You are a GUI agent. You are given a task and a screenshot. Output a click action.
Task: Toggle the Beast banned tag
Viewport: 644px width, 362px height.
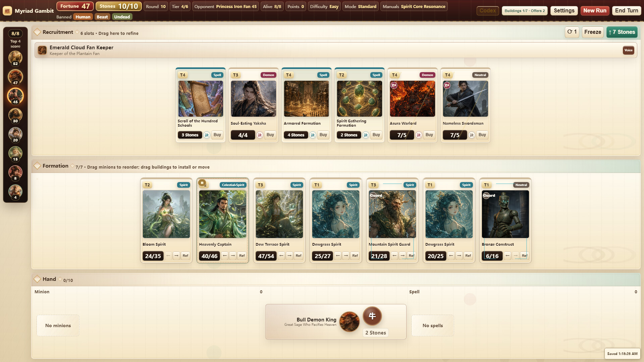pos(102,17)
